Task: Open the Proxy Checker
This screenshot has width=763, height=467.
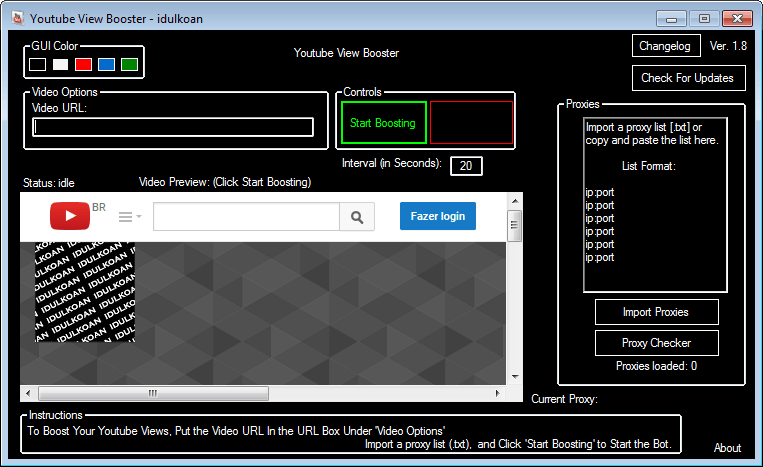Action: (x=656, y=343)
